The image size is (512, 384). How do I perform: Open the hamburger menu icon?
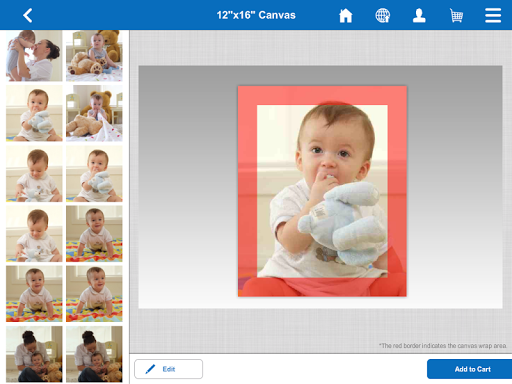coord(493,15)
